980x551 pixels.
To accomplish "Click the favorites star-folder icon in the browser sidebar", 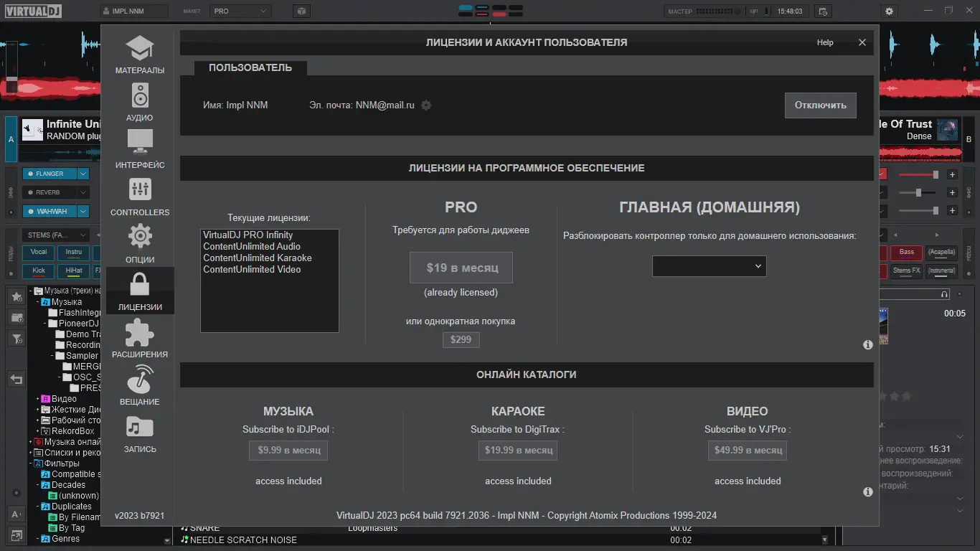I will point(17,296).
